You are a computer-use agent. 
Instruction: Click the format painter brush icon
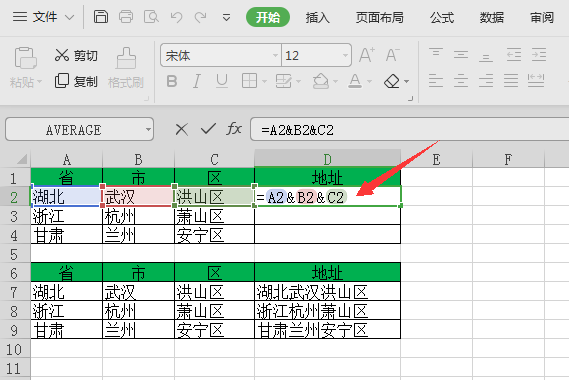coord(126,58)
